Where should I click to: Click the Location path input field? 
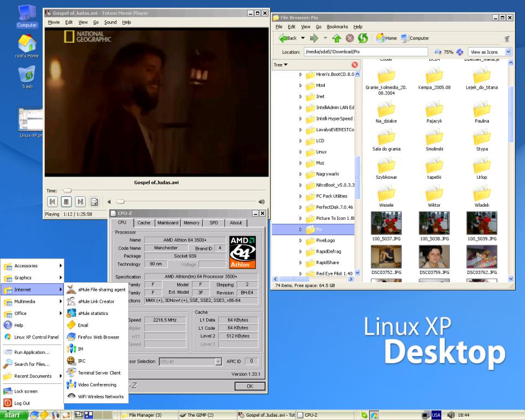[x=365, y=52]
